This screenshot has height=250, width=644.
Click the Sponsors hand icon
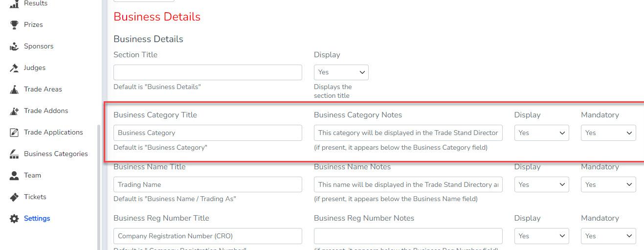(14, 46)
